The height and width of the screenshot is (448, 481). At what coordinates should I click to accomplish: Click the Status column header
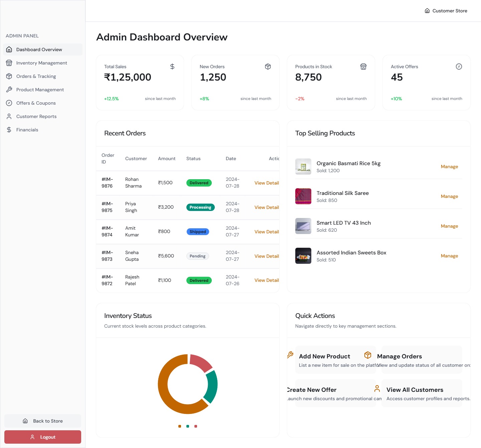click(193, 158)
